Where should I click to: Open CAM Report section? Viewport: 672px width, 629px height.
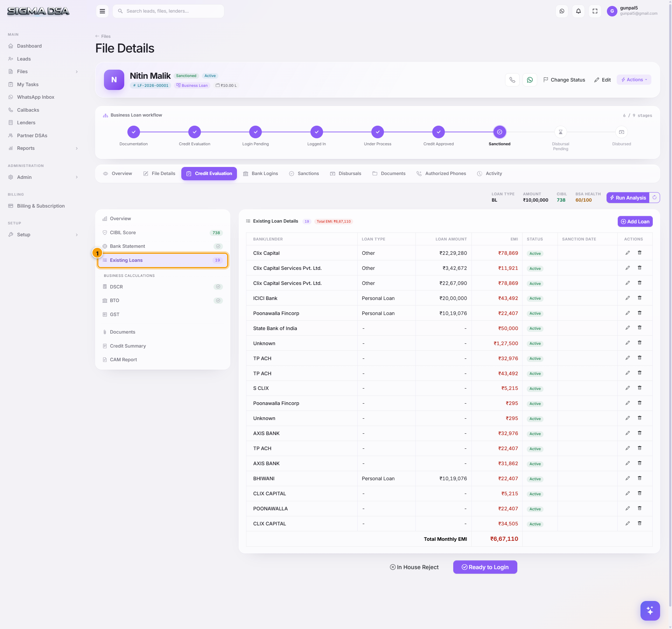click(163, 359)
